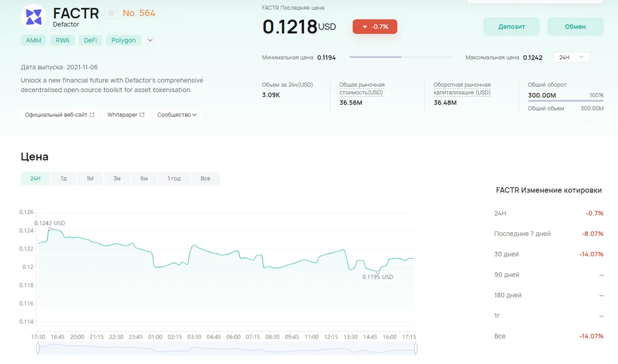This screenshot has height=364, width=618.
Task: Select the DeFi tag
Action: tap(90, 40)
